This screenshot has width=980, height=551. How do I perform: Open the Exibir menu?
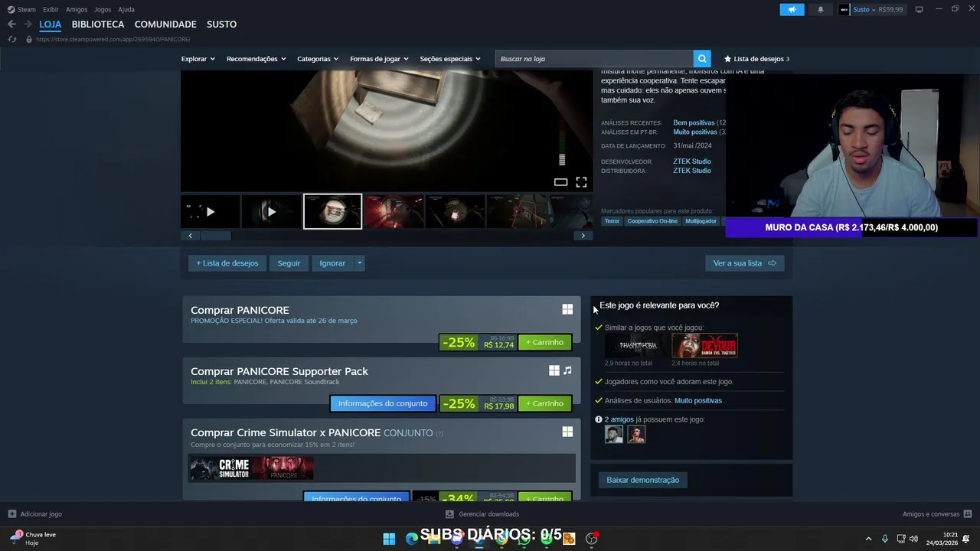point(51,10)
